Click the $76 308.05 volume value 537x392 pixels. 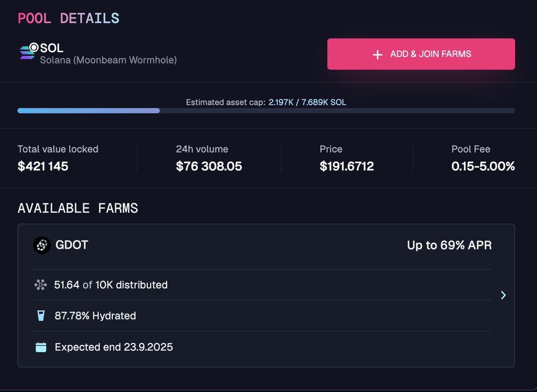(x=209, y=166)
